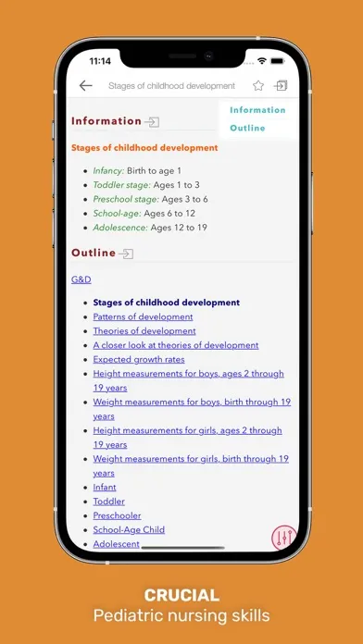The height and width of the screenshot is (644, 363).
Task: Tap the 11:14 clock in status bar
Action: pos(100,62)
